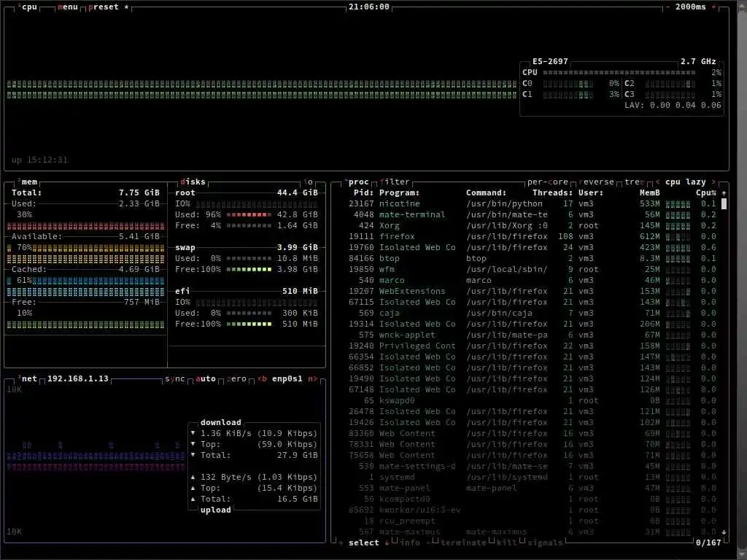Screen dimensions: 747x560
Task: Toggle the cpu box title
Action: tap(28, 7)
